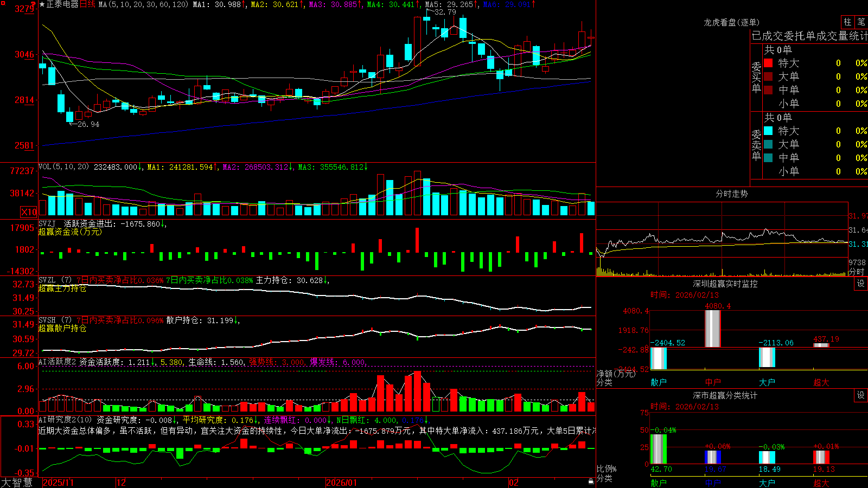The image size is (868, 488).
Task: Select the 正泰电器 stock name
Action: tap(62, 4)
